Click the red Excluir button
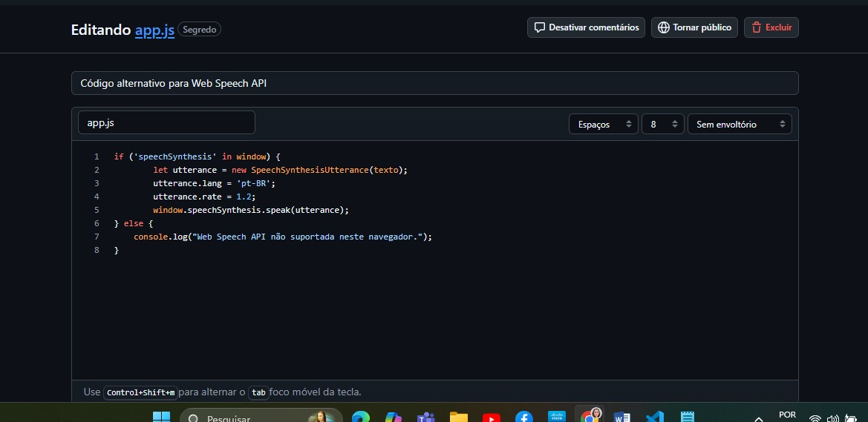The image size is (868, 422). [x=771, y=27]
